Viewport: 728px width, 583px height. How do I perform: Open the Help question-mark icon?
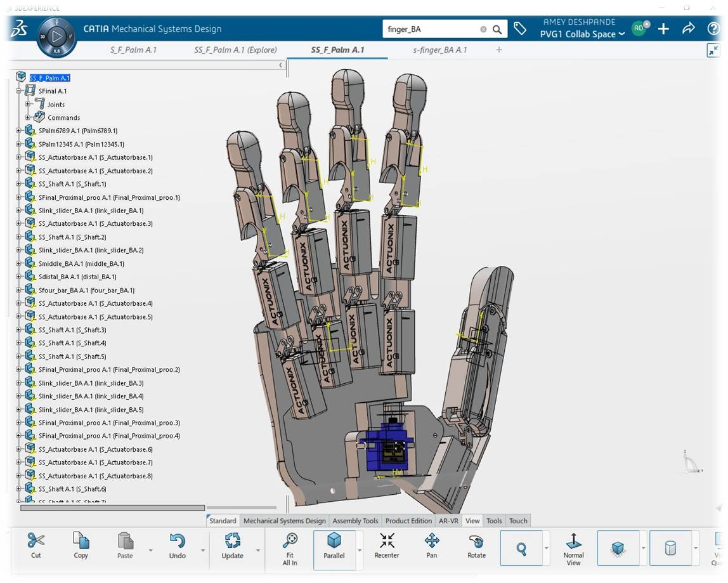coord(713,29)
